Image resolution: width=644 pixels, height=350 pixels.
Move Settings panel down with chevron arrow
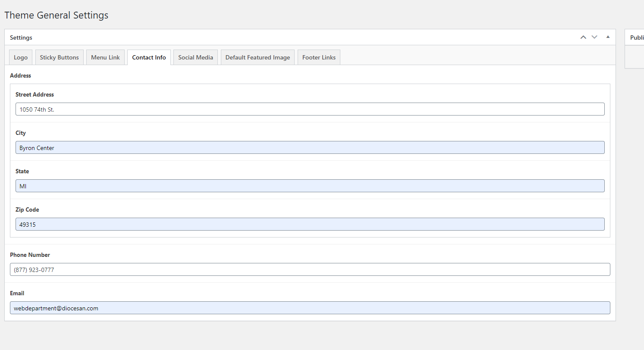click(x=594, y=37)
